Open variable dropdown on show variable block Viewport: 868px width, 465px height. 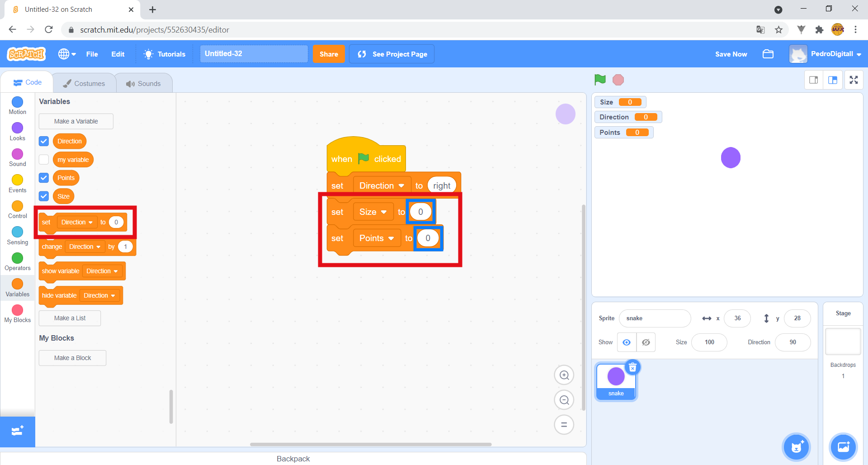(102, 271)
